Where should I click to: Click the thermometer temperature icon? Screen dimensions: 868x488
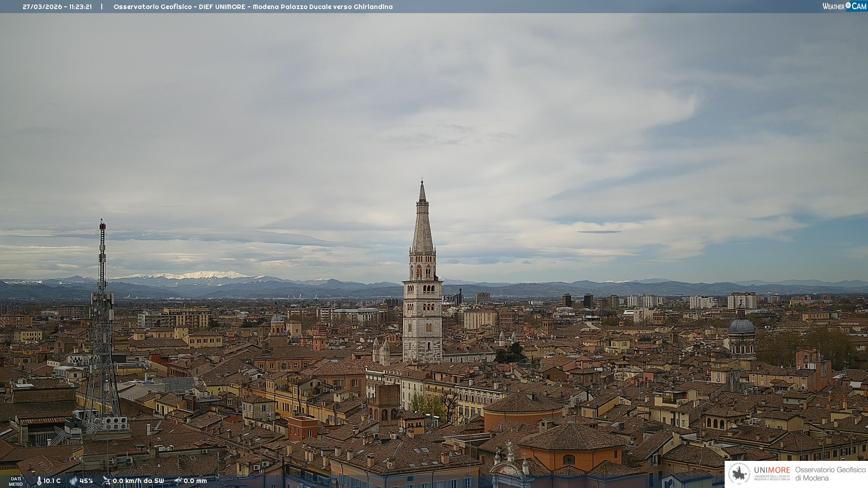coord(39,481)
